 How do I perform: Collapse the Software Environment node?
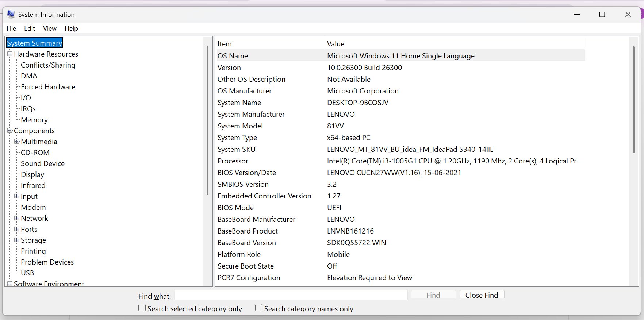(10, 284)
